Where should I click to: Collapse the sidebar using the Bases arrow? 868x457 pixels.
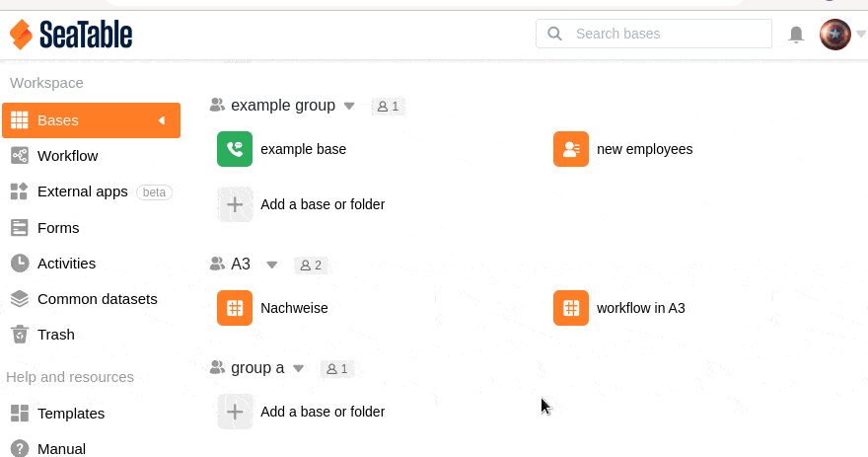pyautogui.click(x=162, y=120)
